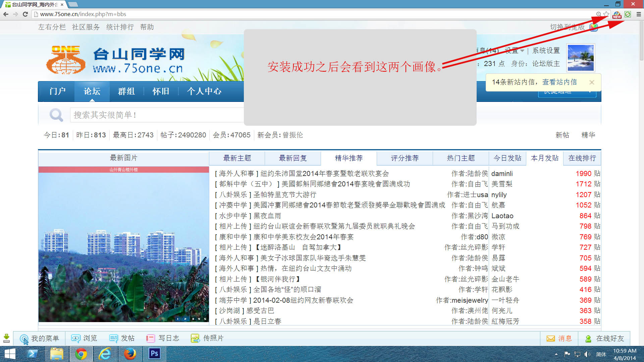Open the Windows Start button
The height and width of the screenshot is (362, 644).
tap(10, 354)
